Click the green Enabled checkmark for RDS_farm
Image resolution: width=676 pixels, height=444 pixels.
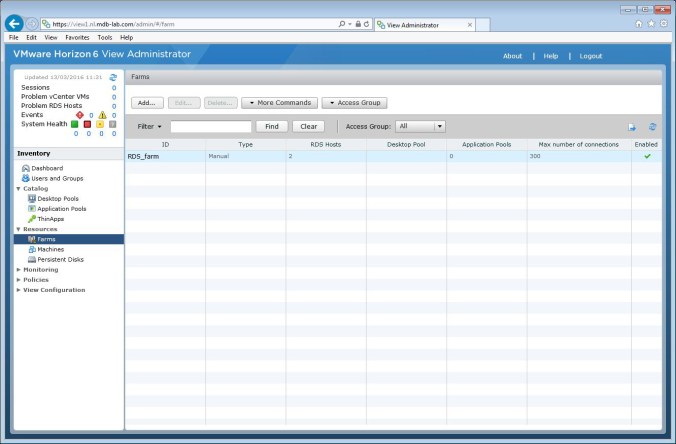coord(647,156)
